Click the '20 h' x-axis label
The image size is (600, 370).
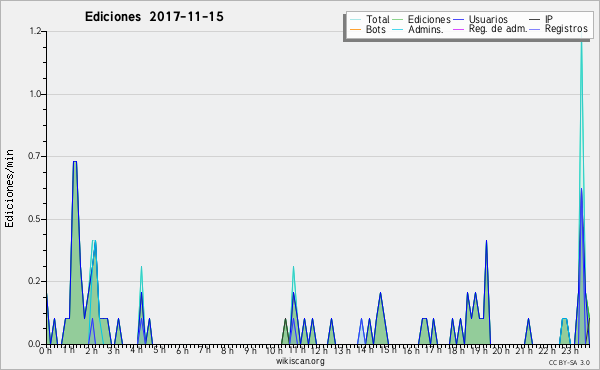(x=501, y=350)
